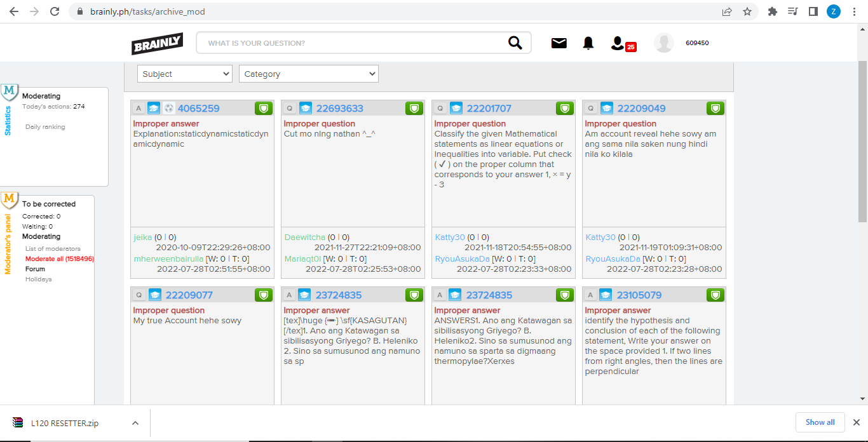Image resolution: width=868 pixels, height=442 pixels.
Task: Click the graduation cap icon on card 22209077
Action: (x=155, y=295)
